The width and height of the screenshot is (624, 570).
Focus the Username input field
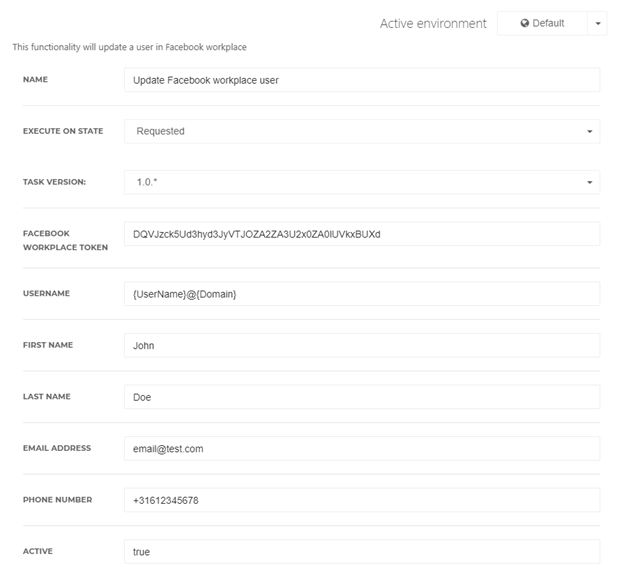tap(362, 294)
